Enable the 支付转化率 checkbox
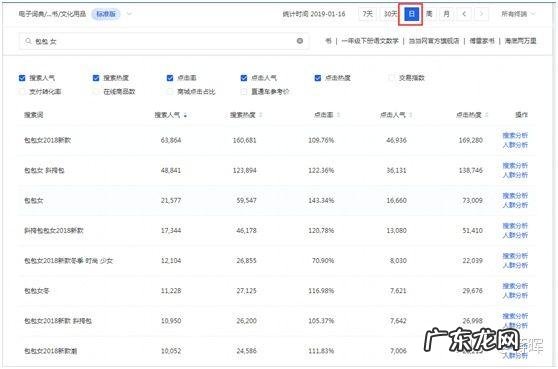 [22, 92]
